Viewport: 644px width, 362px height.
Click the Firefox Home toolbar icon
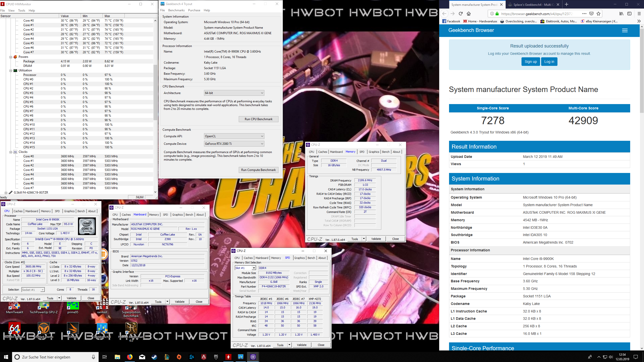(469, 14)
